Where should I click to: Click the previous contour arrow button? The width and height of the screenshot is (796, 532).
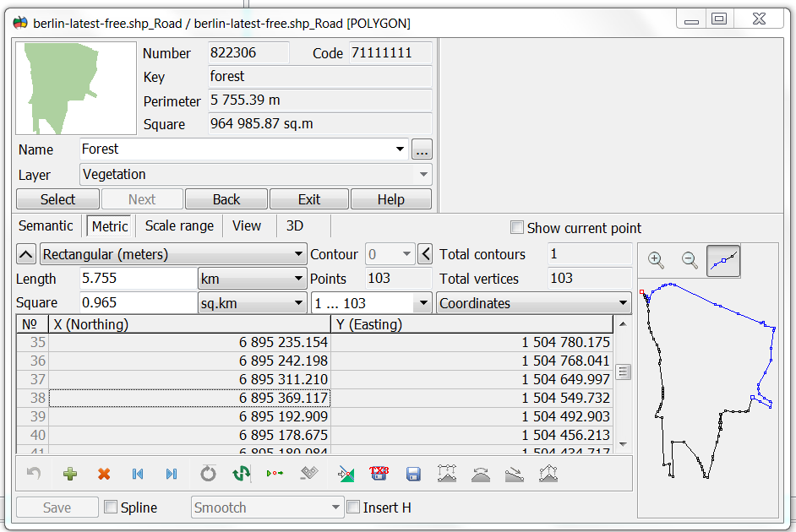coord(425,253)
